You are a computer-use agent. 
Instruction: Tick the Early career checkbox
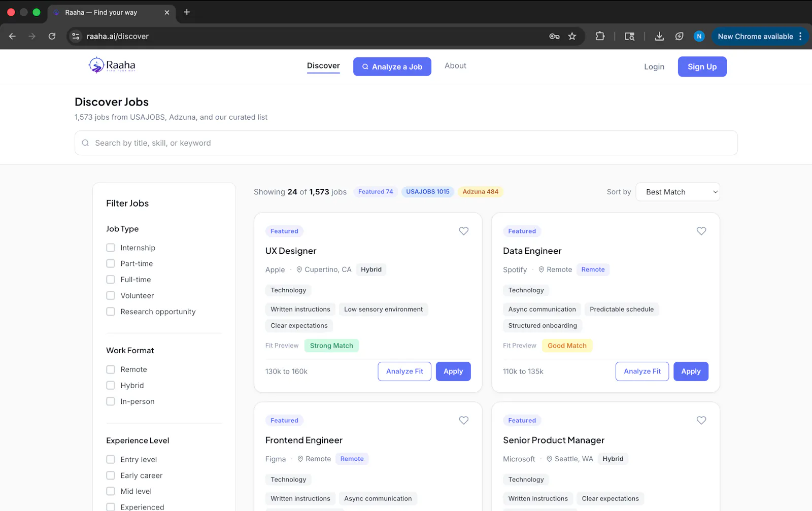click(110, 475)
